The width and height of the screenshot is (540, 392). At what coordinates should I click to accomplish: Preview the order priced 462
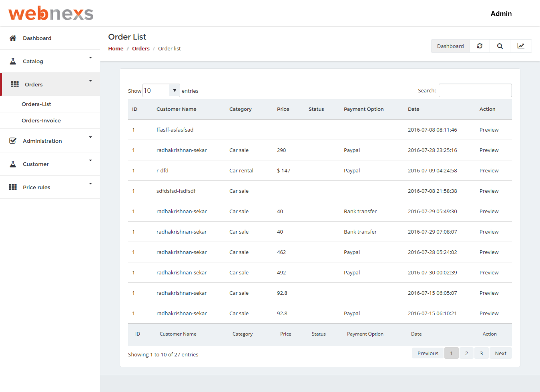[489, 252]
